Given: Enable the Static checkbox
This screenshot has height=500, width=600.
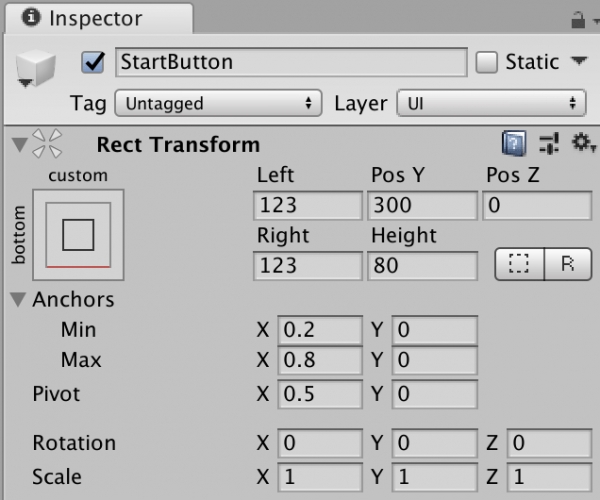Looking at the screenshot, I should click(x=487, y=62).
